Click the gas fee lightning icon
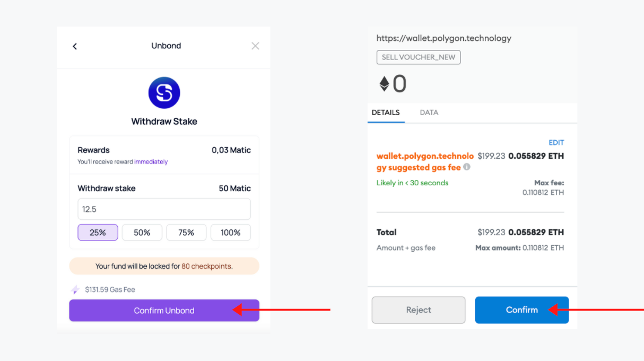 [x=74, y=289]
